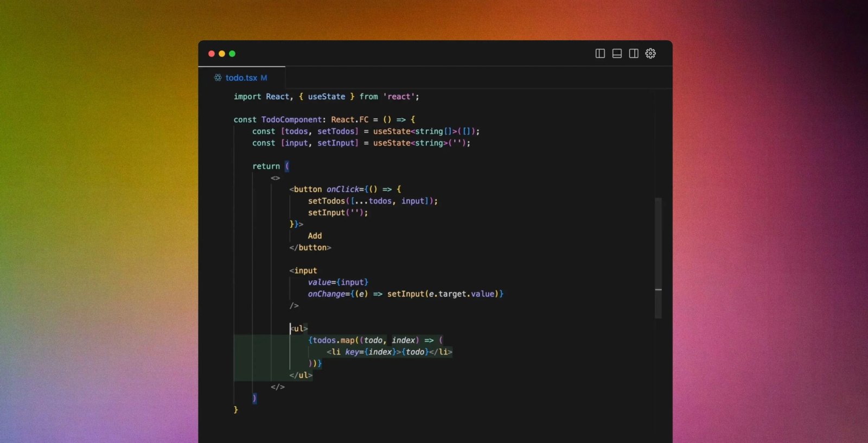
Task: Place cursor on the opening ul tag
Action: point(299,328)
